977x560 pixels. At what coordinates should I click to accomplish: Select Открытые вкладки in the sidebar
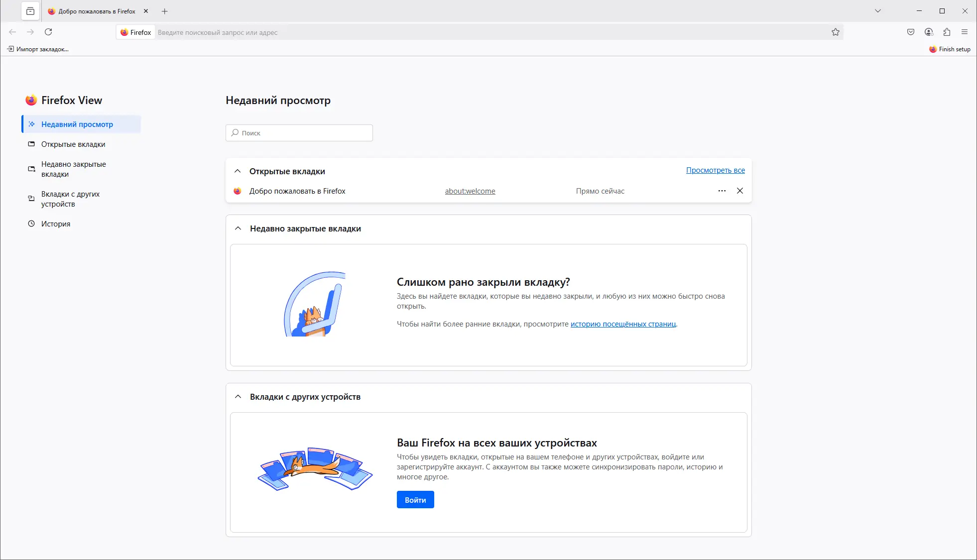(73, 144)
